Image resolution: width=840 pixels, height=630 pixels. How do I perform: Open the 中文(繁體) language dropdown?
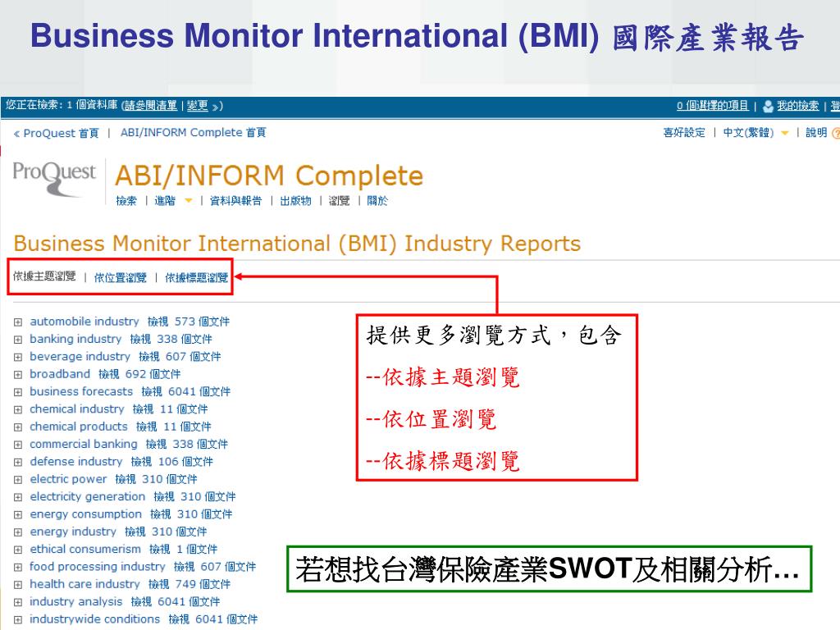785,133
